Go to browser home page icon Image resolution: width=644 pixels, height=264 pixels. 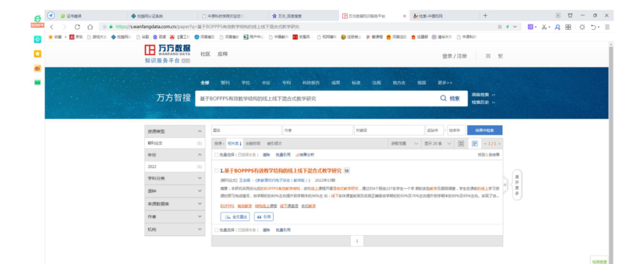[x=90, y=27]
